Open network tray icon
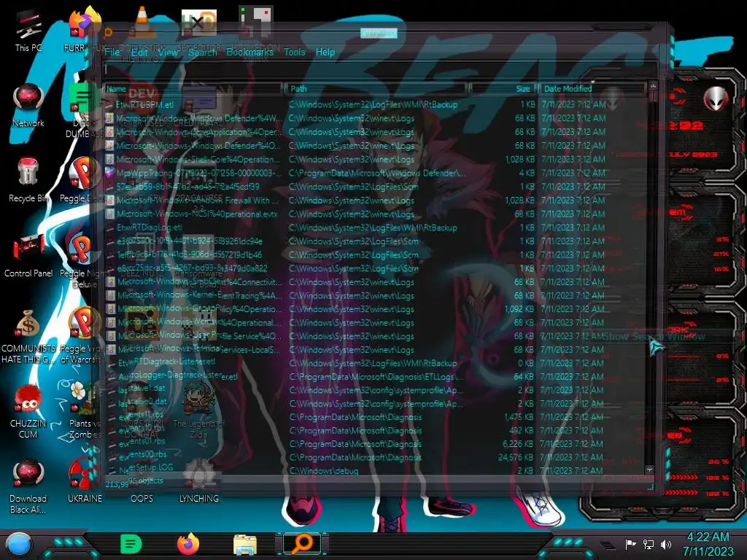Viewport: 747px width, 560px height. (649, 544)
